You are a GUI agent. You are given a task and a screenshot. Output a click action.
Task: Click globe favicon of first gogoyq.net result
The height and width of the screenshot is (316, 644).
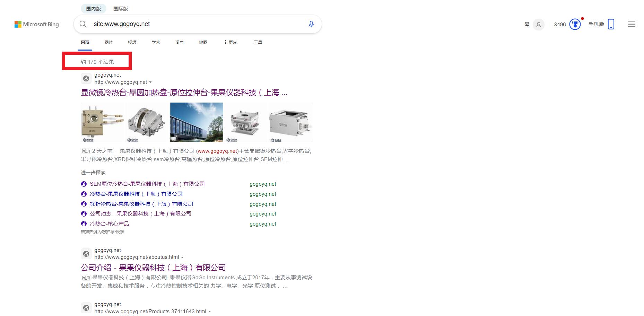(86, 79)
